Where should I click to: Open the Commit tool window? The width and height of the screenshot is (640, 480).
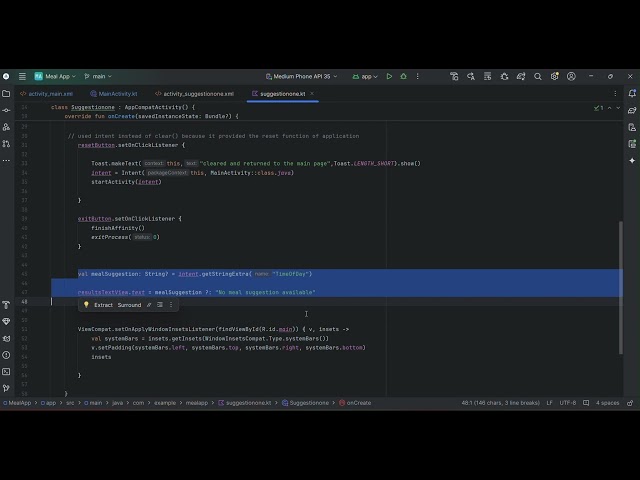[6, 111]
